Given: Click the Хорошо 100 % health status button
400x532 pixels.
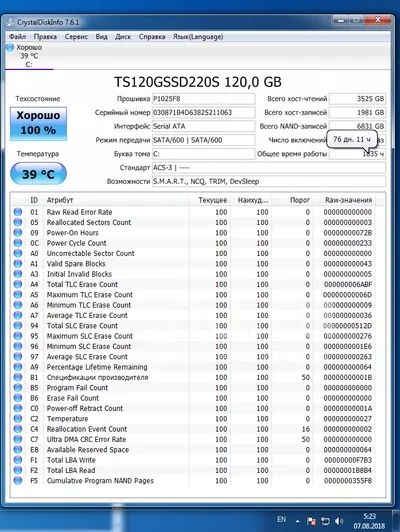Looking at the screenshot, I should tap(38, 124).
